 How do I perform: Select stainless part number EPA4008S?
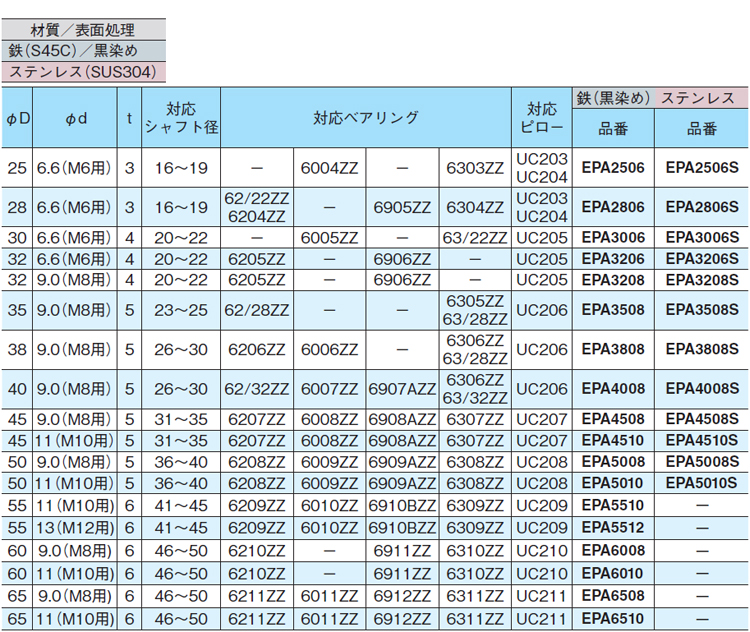[x=701, y=388]
